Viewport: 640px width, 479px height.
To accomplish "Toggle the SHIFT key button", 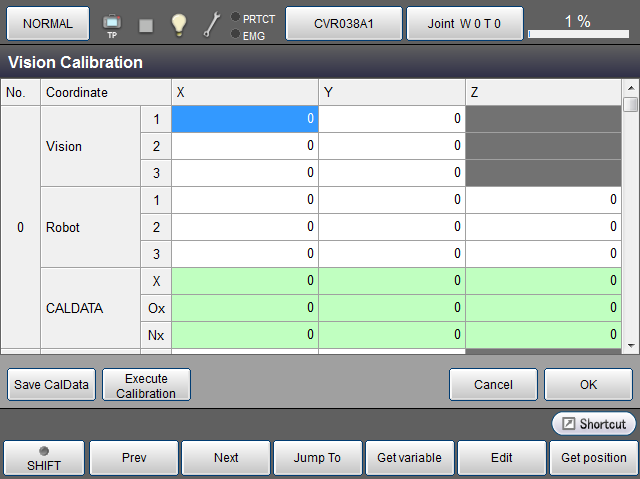I will tap(43, 458).
